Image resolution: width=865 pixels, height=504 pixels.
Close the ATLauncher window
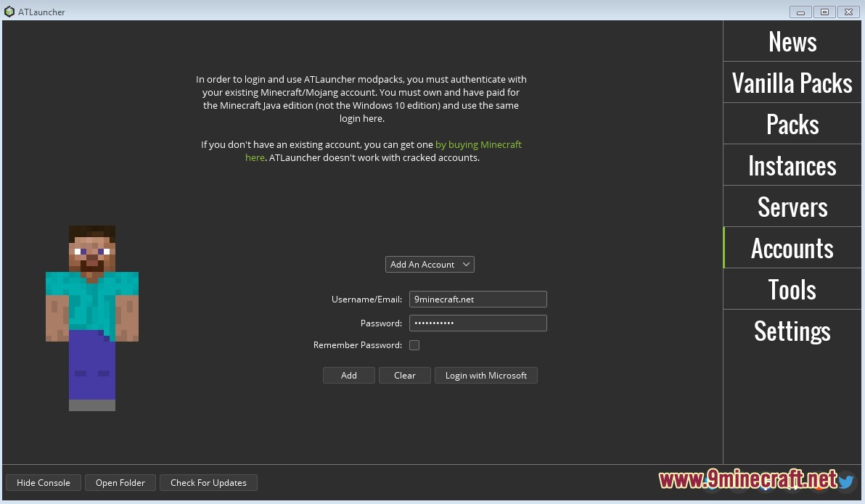(x=849, y=12)
